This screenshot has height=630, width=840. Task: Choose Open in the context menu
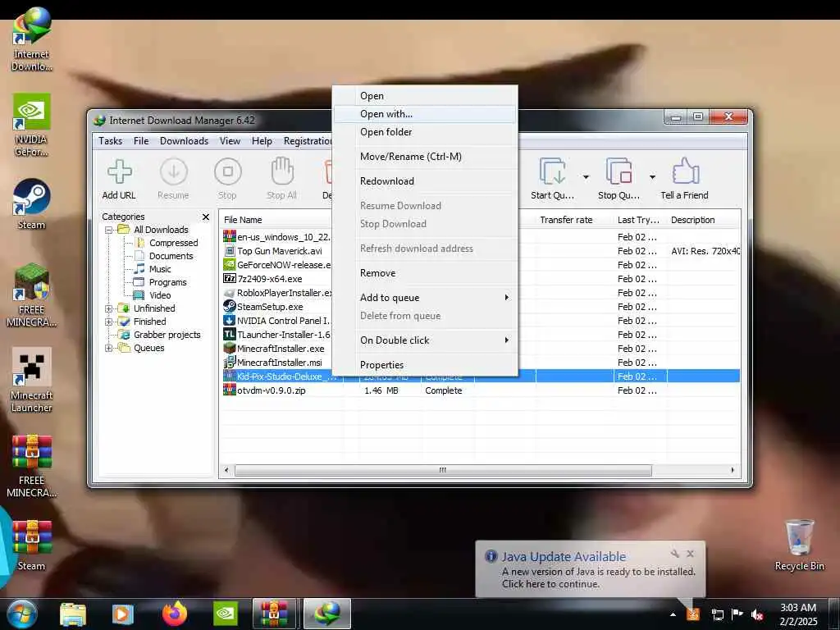click(426, 96)
